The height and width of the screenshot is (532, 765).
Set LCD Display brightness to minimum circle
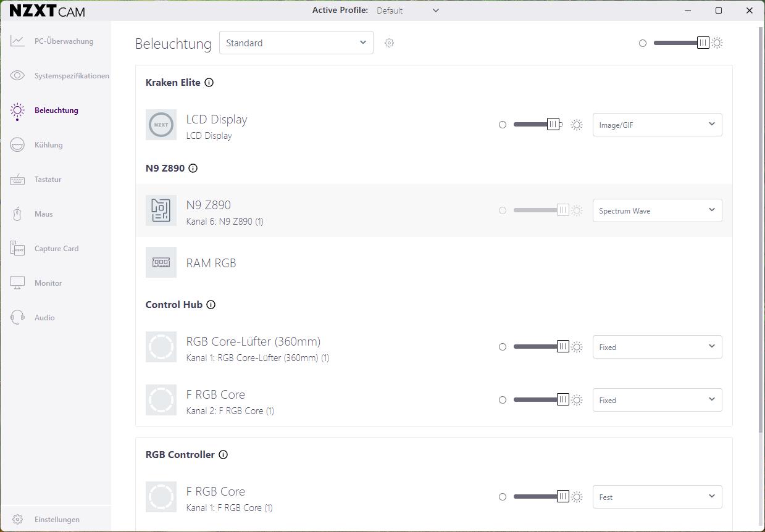[x=503, y=125]
